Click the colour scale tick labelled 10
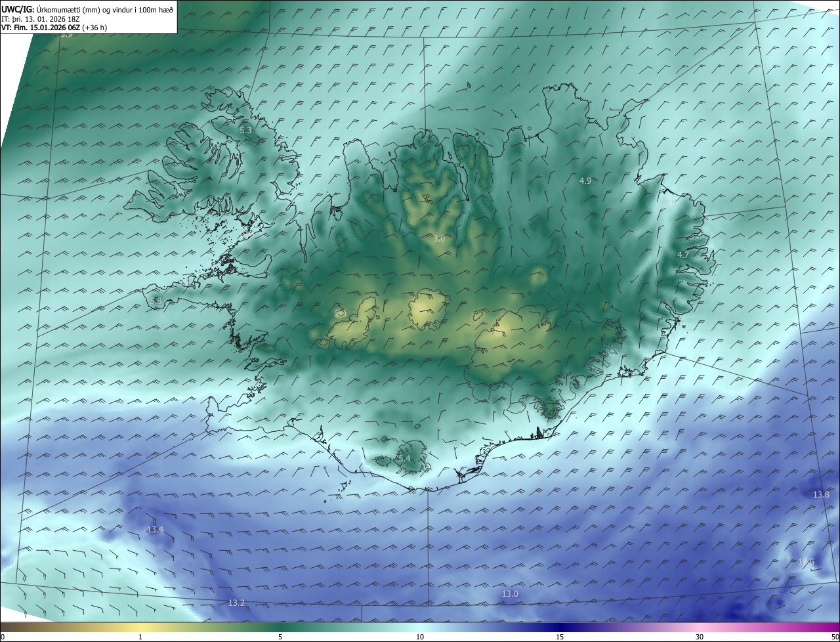 point(420,637)
